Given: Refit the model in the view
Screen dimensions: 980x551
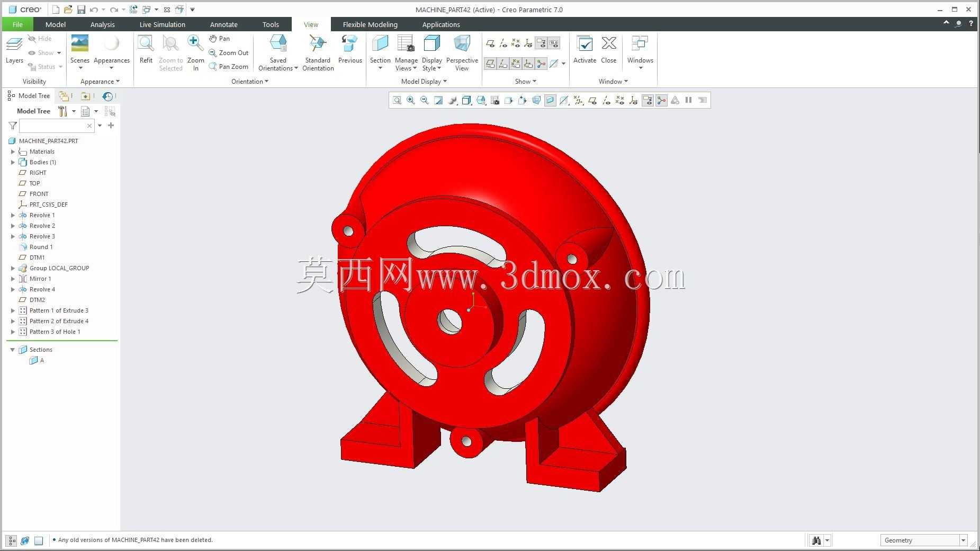Looking at the screenshot, I should 146,50.
